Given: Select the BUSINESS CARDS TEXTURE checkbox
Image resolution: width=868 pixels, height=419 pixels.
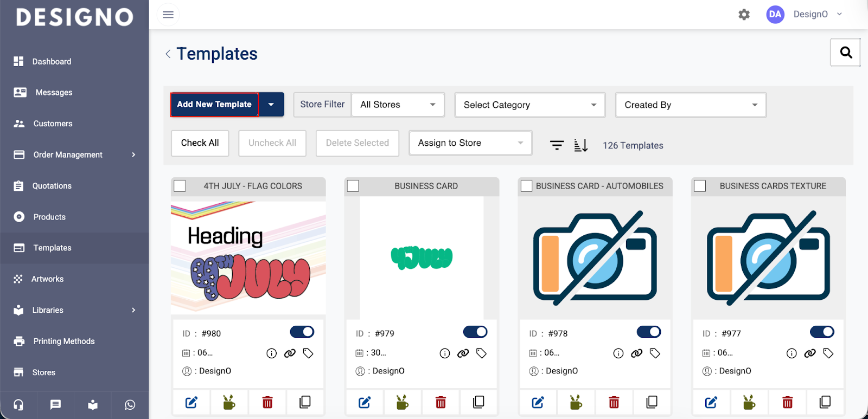Looking at the screenshot, I should (700, 186).
